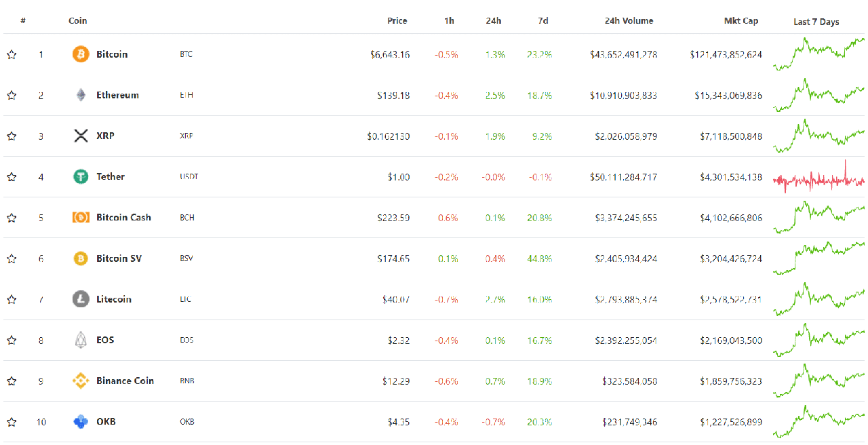Favorite Bitcoin with its star
The height and width of the screenshot is (445, 868).
point(12,54)
